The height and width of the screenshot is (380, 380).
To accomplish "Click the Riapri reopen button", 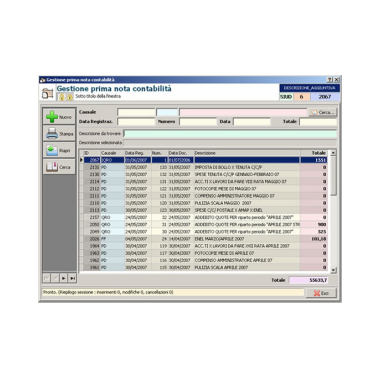I will pos(59,150).
